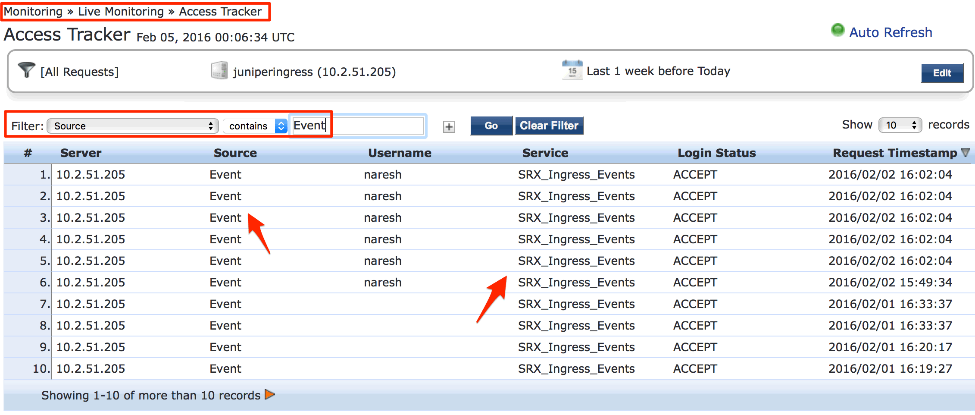Click the calendar icon for date range
This screenshot has width=975, height=415.
click(571, 70)
